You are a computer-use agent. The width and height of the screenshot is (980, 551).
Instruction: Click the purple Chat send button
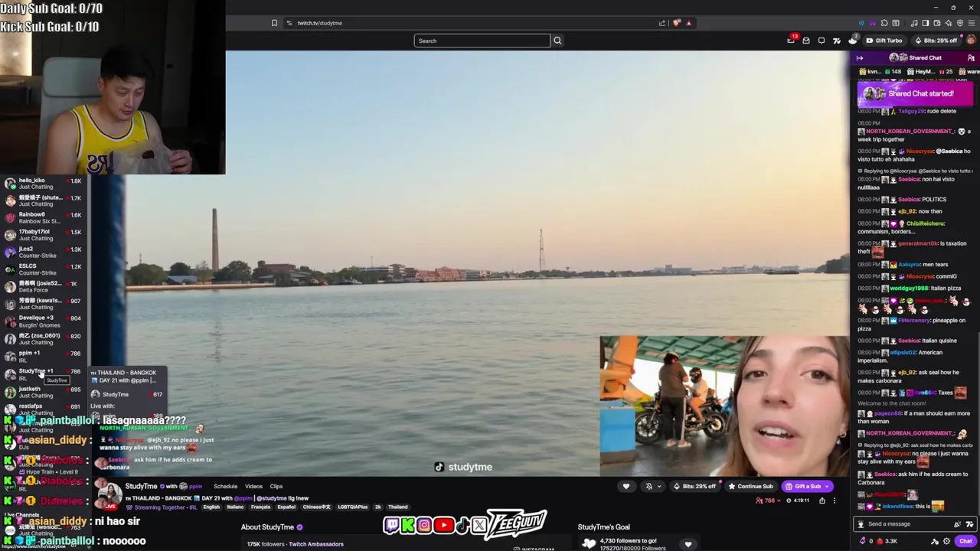click(x=965, y=541)
